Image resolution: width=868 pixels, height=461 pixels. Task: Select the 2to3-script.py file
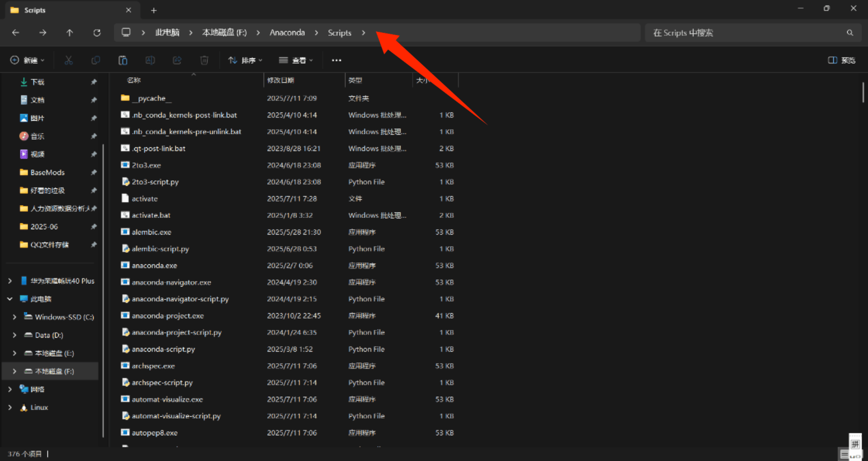tap(155, 182)
